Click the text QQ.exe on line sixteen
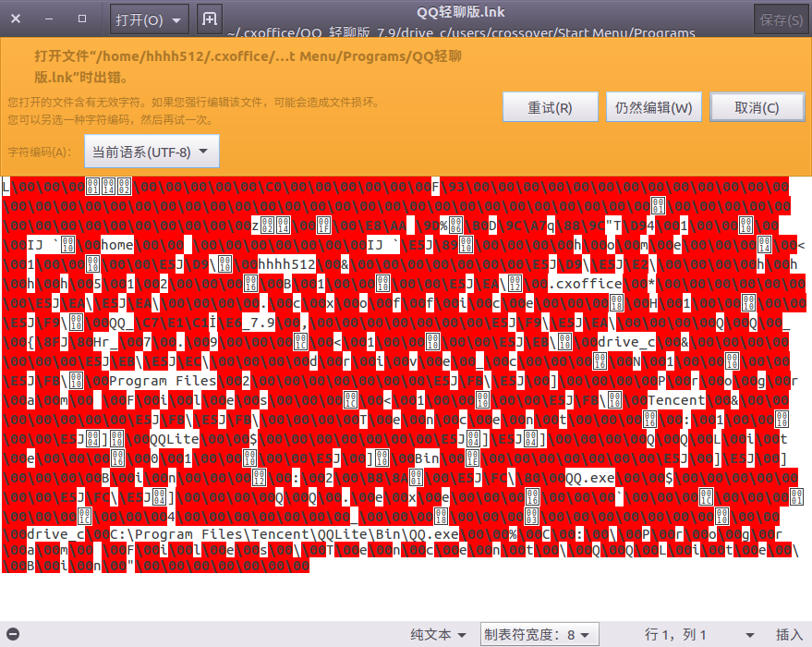Screen dimensions: 812x647 coord(590,478)
